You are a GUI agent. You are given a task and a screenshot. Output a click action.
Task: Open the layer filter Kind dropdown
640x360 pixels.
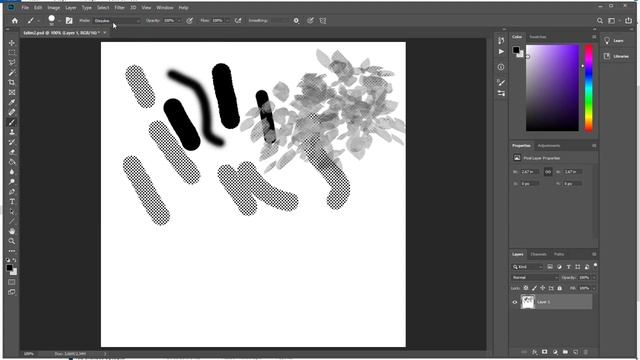(x=527, y=267)
